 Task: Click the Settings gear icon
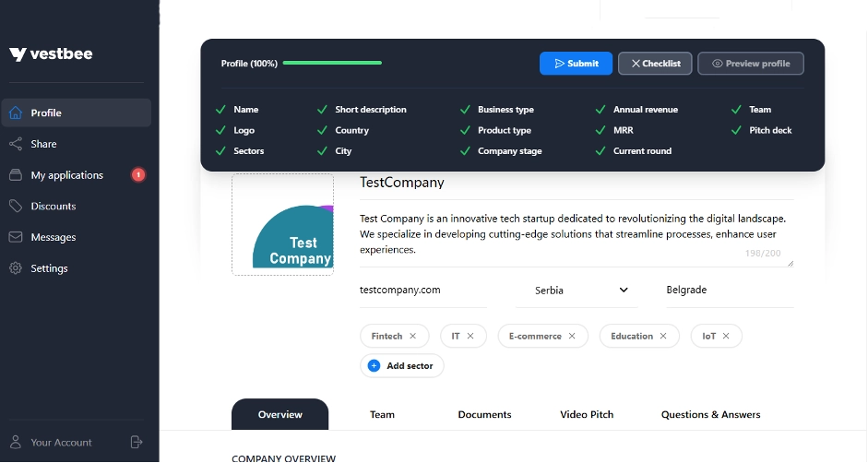click(x=16, y=268)
